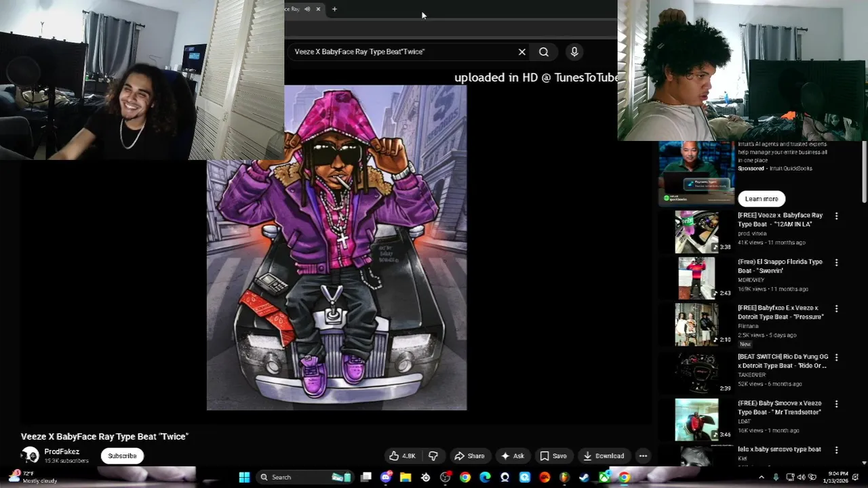Open volume control in system tray
This screenshot has width=868, height=488.
(801, 477)
